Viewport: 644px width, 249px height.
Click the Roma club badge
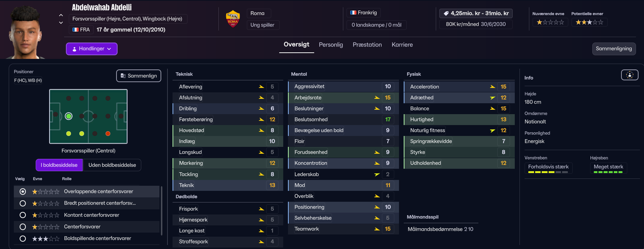(x=233, y=19)
